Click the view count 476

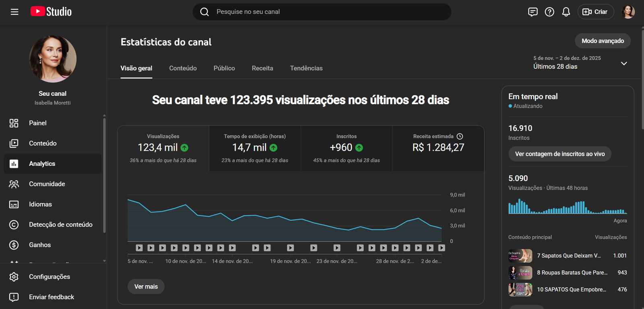[x=622, y=290]
